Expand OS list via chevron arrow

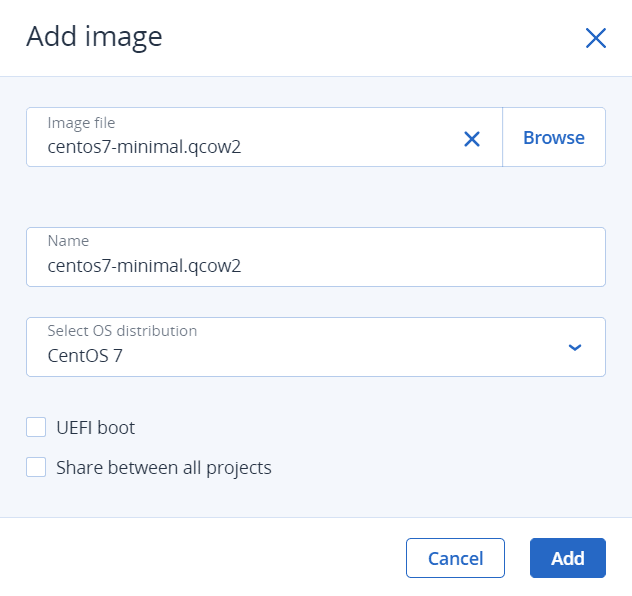click(x=574, y=347)
